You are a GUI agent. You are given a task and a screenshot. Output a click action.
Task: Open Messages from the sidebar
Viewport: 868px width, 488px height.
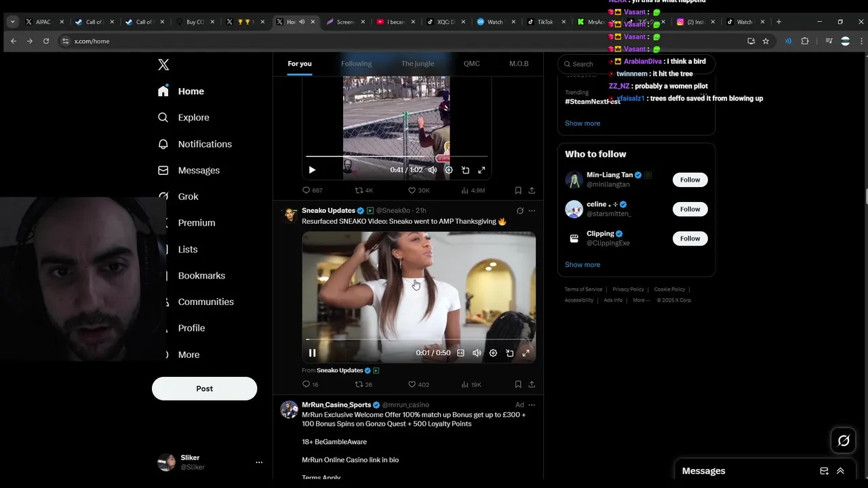click(x=189, y=171)
